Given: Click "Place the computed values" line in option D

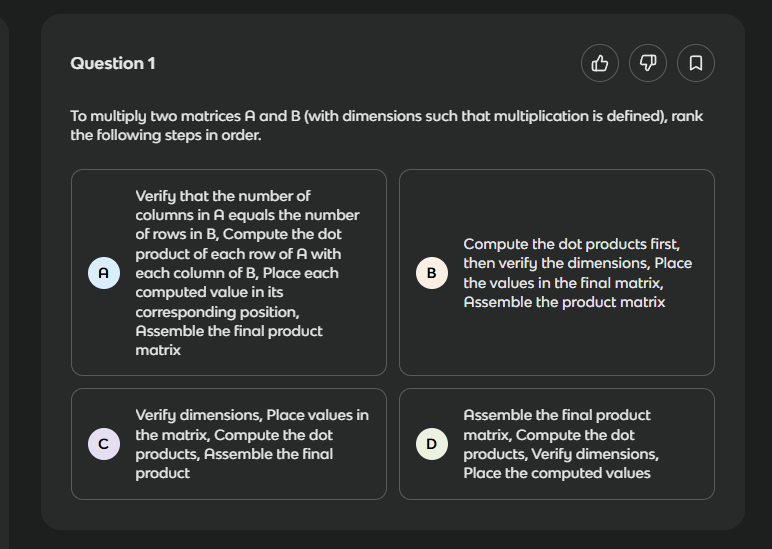Looking at the screenshot, I should [557, 473].
